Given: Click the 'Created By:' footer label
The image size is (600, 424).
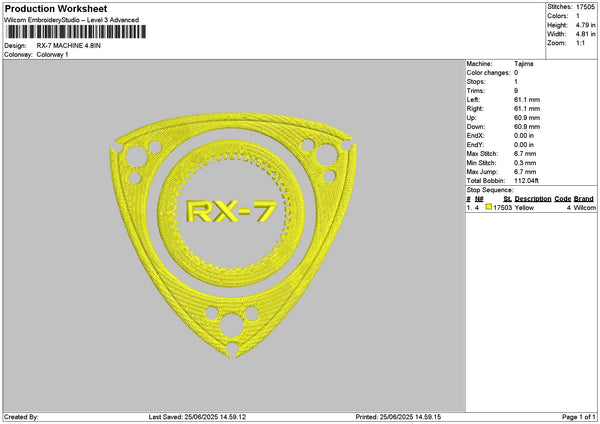Looking at the screenshot, I should coord(21,417).
